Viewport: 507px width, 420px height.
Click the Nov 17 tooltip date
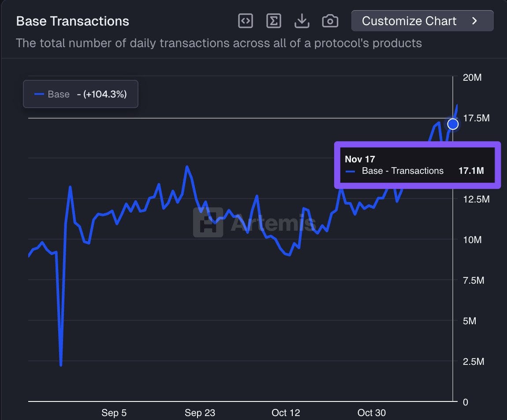click(x=360, y=159)
